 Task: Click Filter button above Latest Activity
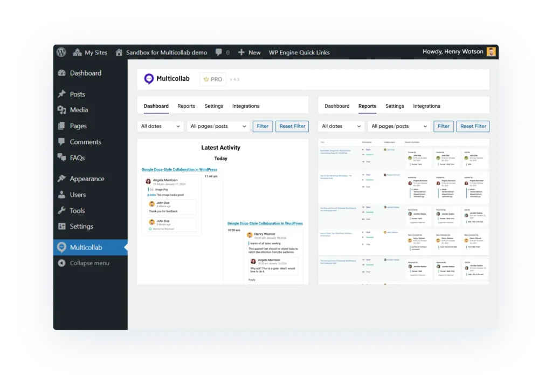pos(263,126)
